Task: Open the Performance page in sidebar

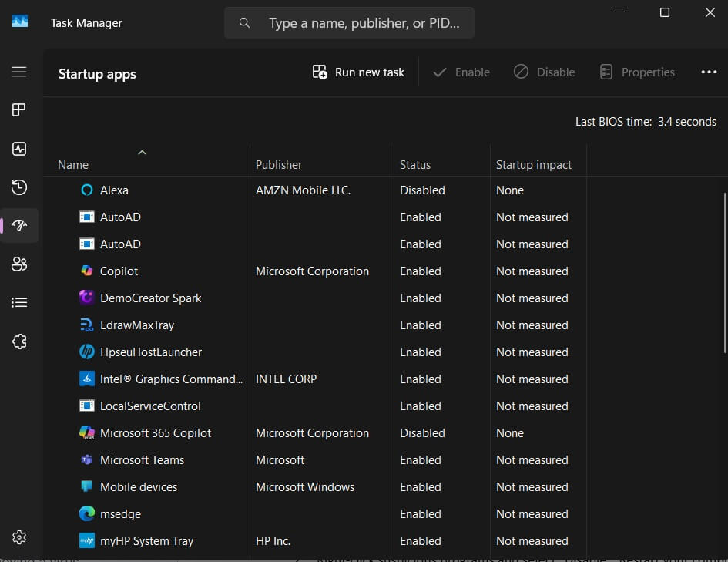Action: 19,149
